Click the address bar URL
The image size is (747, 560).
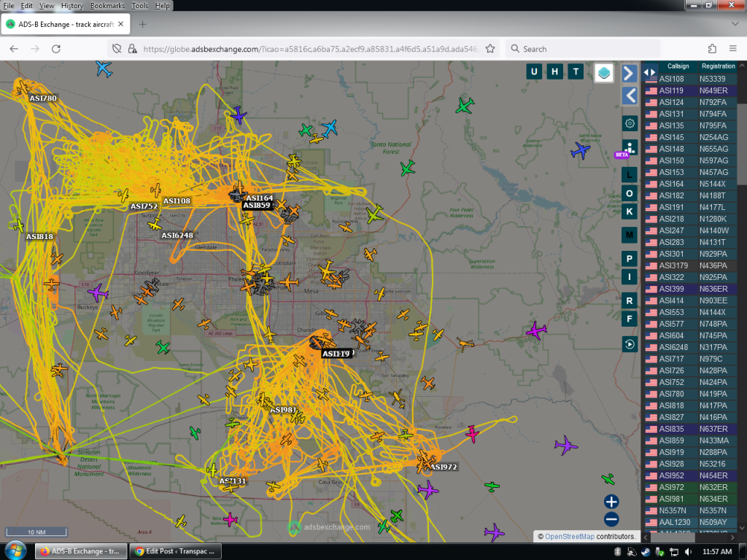[311, 49]
